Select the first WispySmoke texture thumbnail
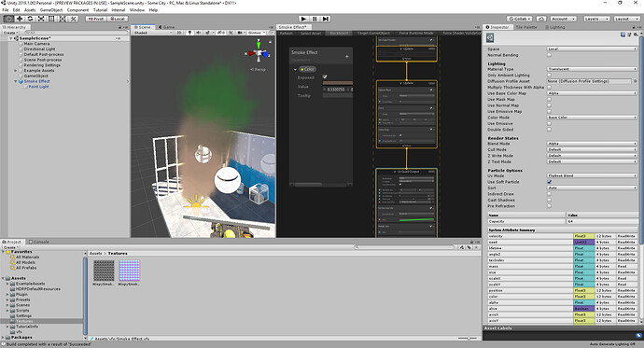The image size is (644, 348). [x=104, y=271]
